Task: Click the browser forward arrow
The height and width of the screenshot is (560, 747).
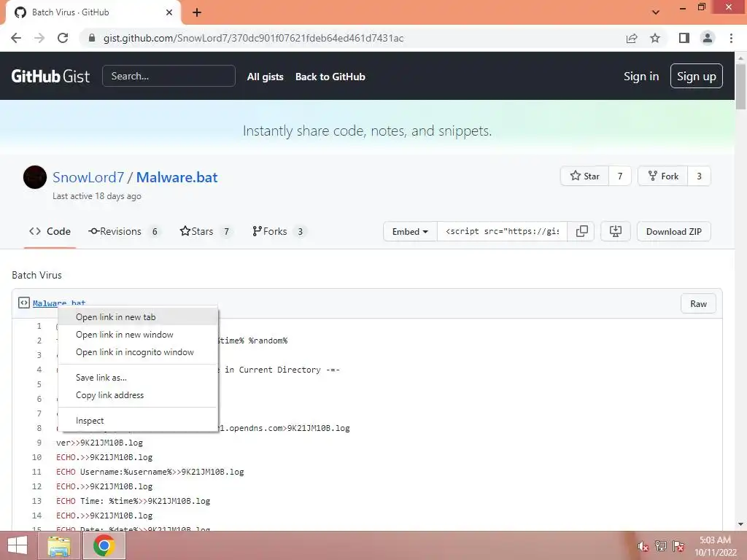Action: pyautogui.click(x=39, y=38)
